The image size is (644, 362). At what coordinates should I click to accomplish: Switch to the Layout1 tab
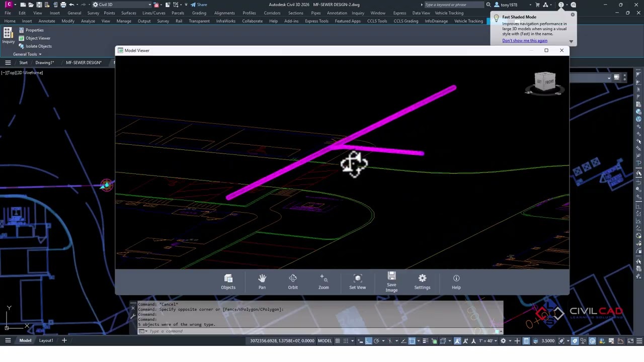coord(46,340)
